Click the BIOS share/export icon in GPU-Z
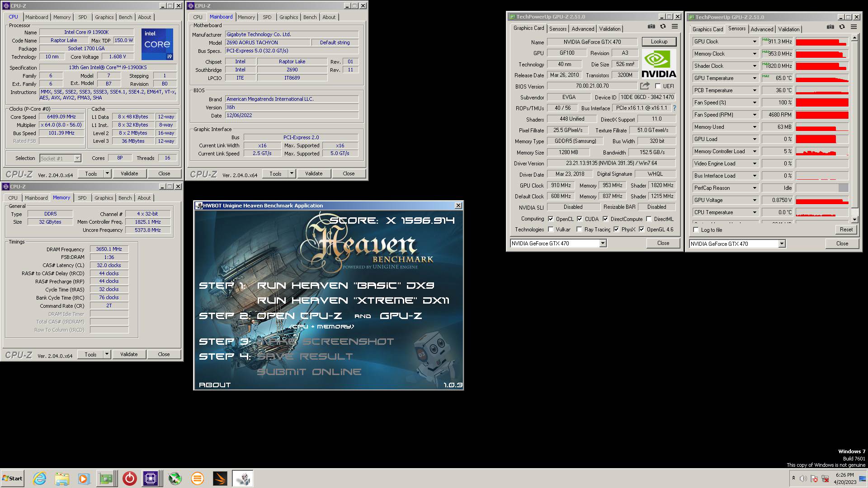This screenshot has width=868, height=488. click(x=645, y=86)
